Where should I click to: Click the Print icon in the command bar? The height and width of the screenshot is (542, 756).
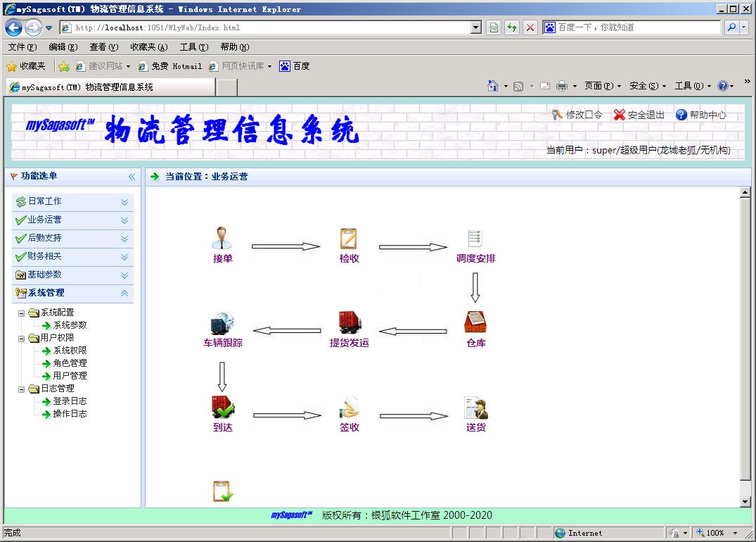coord(562,86)
